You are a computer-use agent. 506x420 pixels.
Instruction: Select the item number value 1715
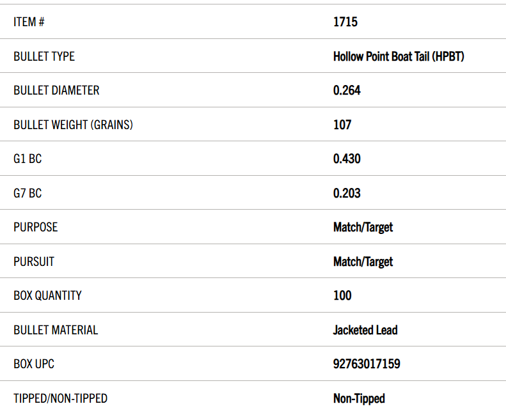click(345, 22)
